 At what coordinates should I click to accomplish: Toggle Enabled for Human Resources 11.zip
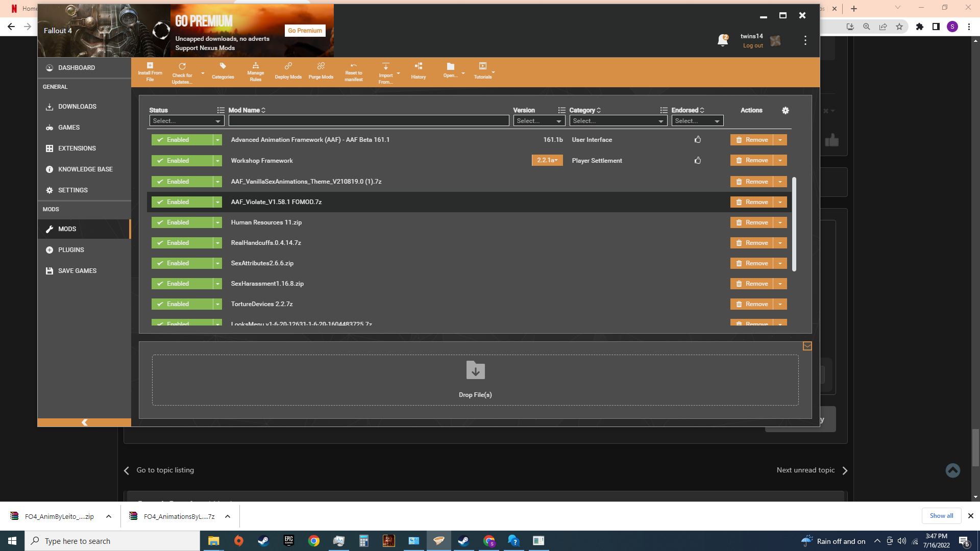point(182,222)
